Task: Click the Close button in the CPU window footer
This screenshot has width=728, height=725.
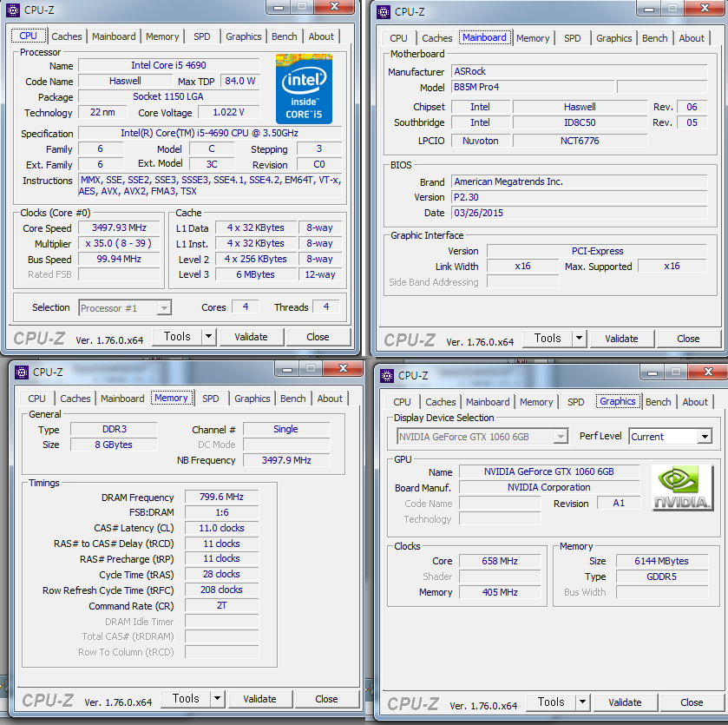Action: coord(318,337)
